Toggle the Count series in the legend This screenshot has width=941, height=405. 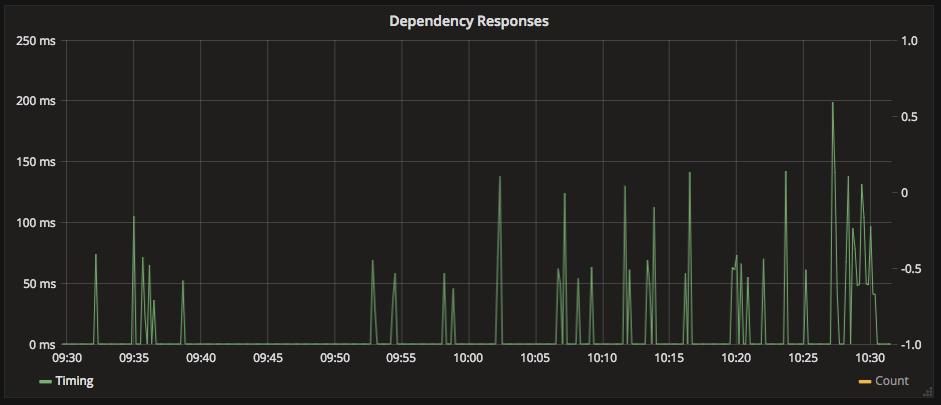892,381
